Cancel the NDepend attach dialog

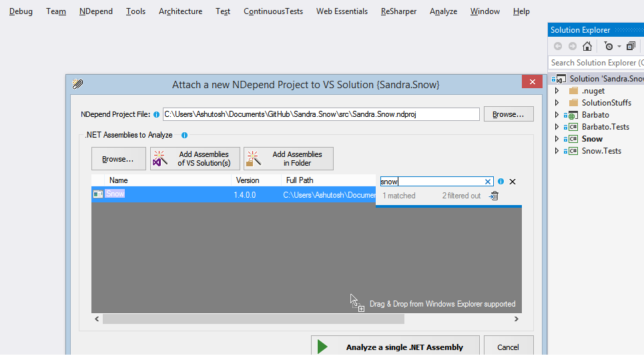click(x=509, y=347)
